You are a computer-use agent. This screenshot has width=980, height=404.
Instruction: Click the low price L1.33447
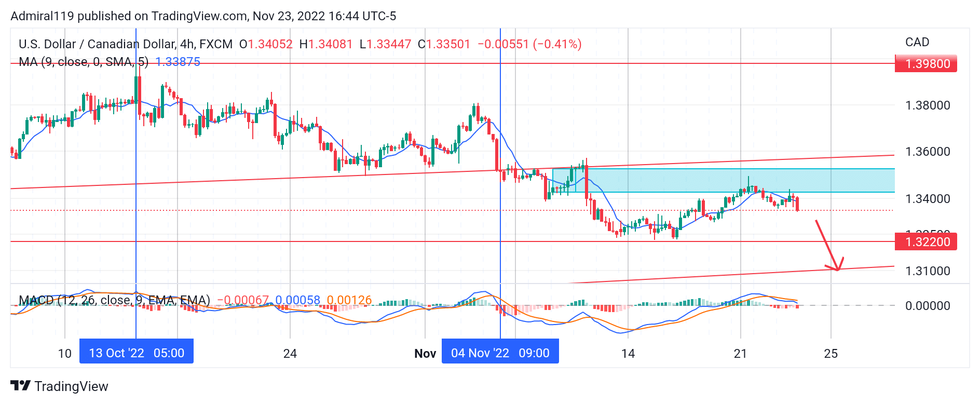point(385,44)
